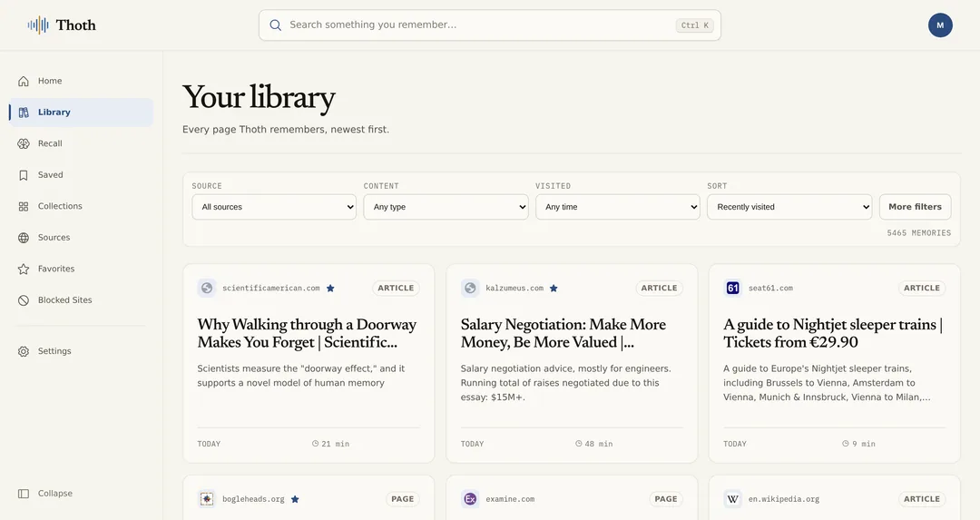Open Blocked Sites in sidebar
The image size is (980, 520).
pyautogui.click(x=82, y=300)
